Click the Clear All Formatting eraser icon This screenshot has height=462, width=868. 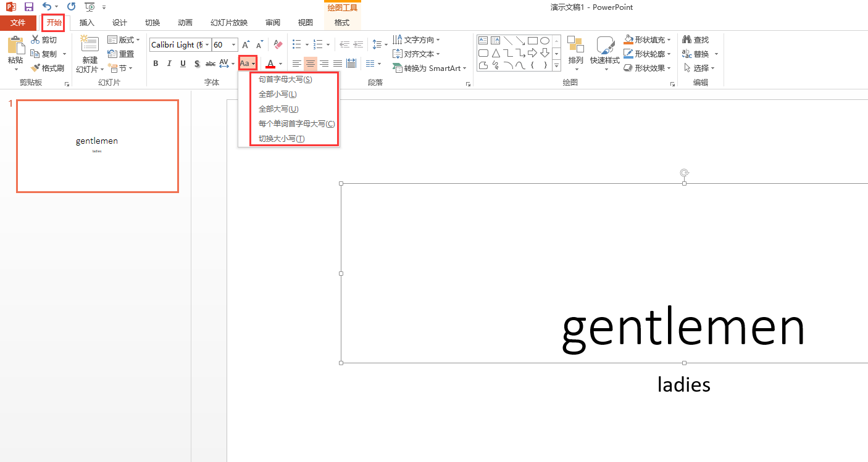click(x=277, y=44)
